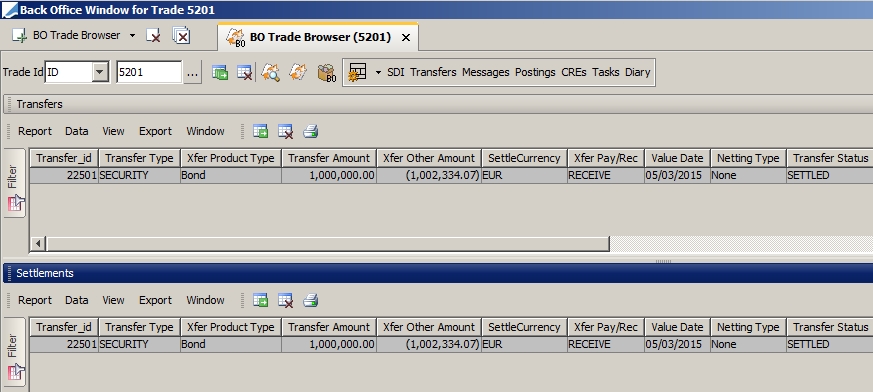The width and height of the screenshot is (873, 392).
Task: Switch to BO Trade Browser (5201) tab
Action: pos(318,37)
